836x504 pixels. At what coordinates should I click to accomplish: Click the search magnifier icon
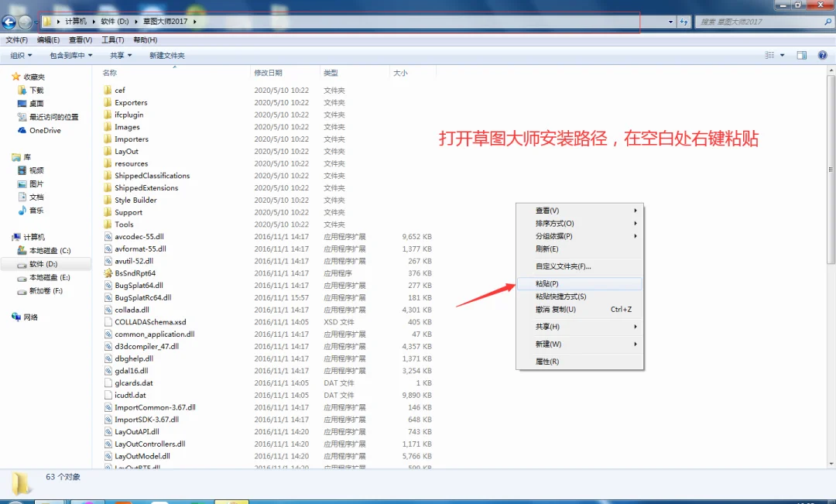(827, 22)
